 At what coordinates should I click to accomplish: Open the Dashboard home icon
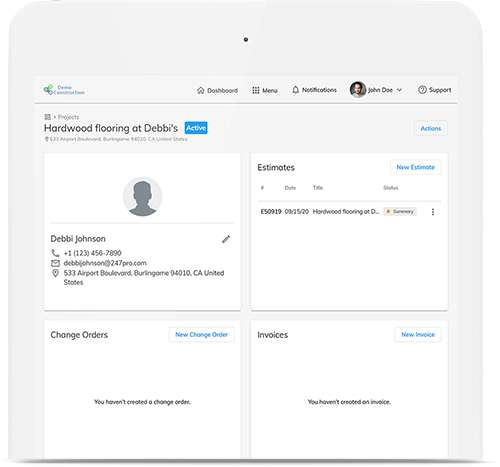coord(200,90)
